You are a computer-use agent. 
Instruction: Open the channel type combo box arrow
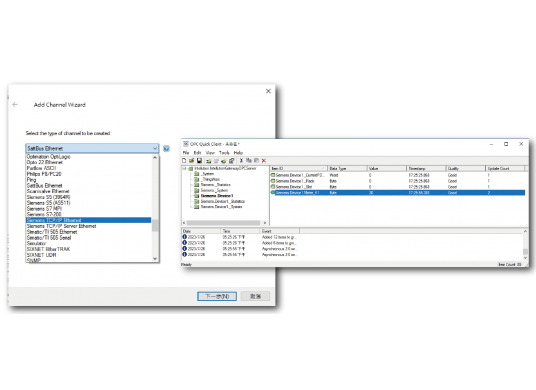point(155,148)
